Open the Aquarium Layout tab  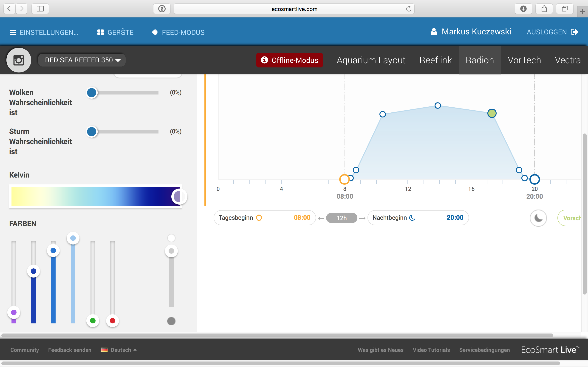tap(371, 60)
